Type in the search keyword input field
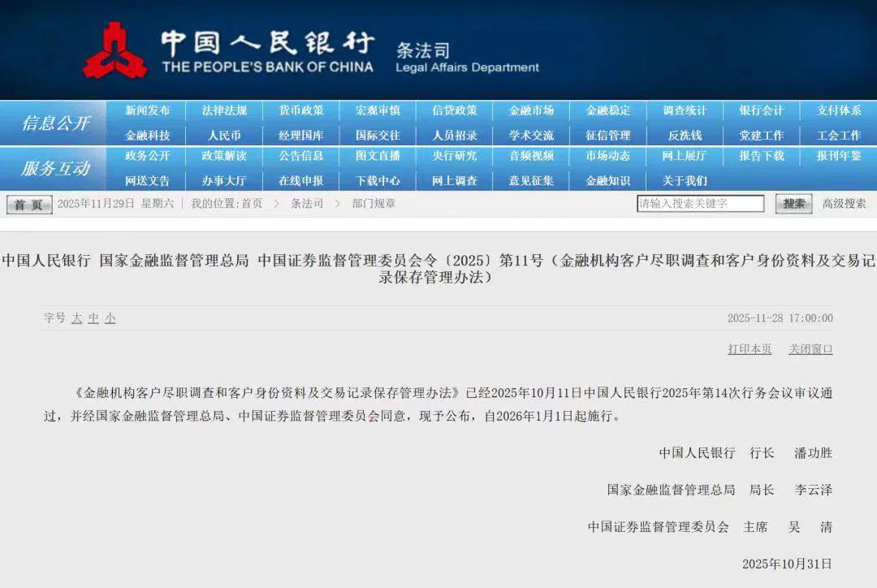Screen dimensions: 877x588 coord(700,204)
